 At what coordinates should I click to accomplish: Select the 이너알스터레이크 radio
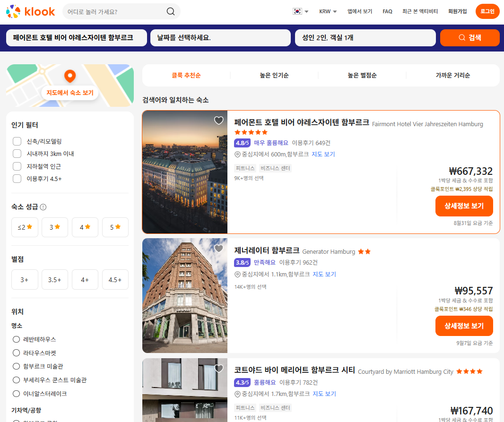pos(16,394)
